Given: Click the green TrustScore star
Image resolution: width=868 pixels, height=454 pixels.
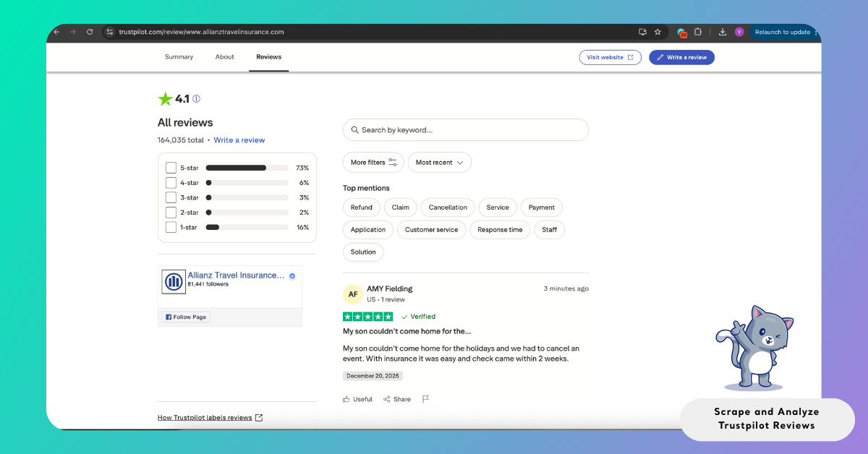Looking at the screenshot, I should tap(165, 99).
